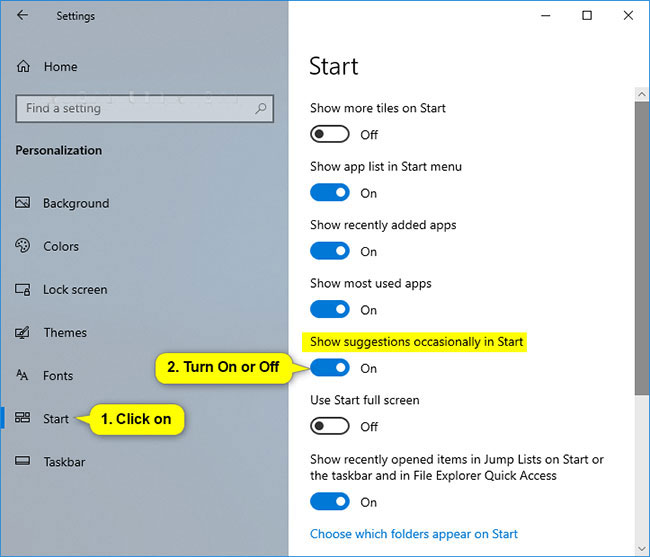The image size is (650, 557).
Task: Switch off Show most used apps
Action: click(x=330, y=310)
